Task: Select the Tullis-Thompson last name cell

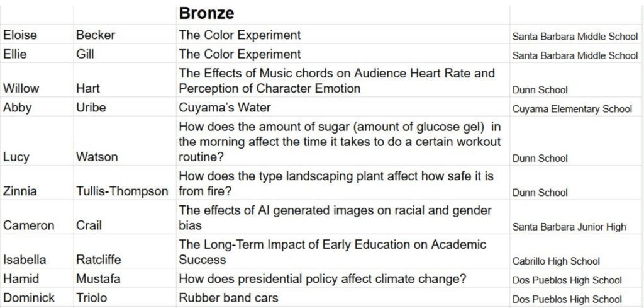Action: [x=122, y=191]
